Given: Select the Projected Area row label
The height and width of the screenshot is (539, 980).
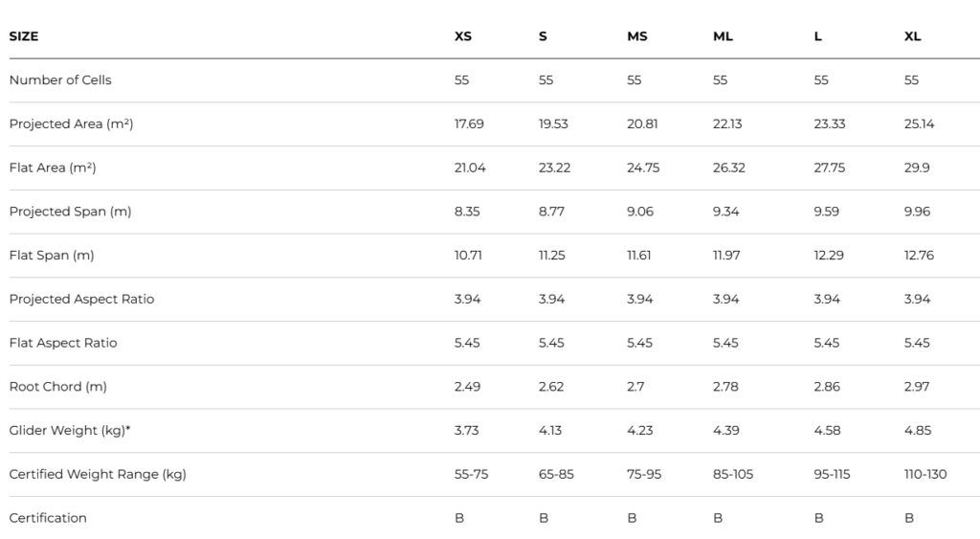Looking at the screenshot, I should 71,124.
